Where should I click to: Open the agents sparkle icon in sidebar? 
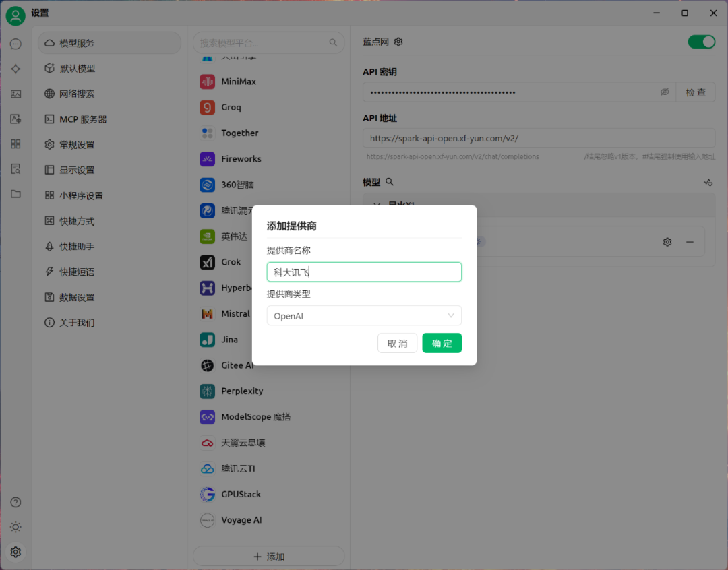click(x=16, y=69)
